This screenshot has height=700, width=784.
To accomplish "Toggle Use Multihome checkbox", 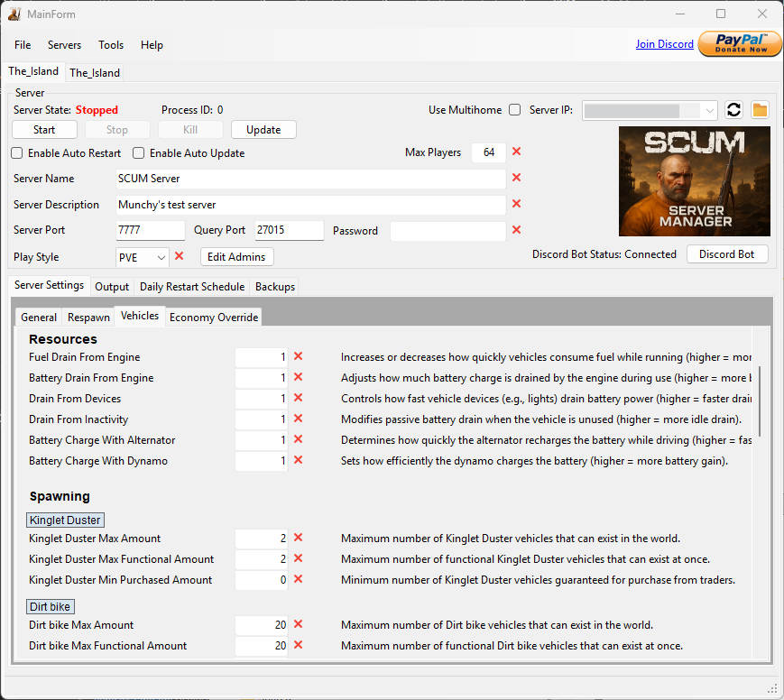I will 514,109.
